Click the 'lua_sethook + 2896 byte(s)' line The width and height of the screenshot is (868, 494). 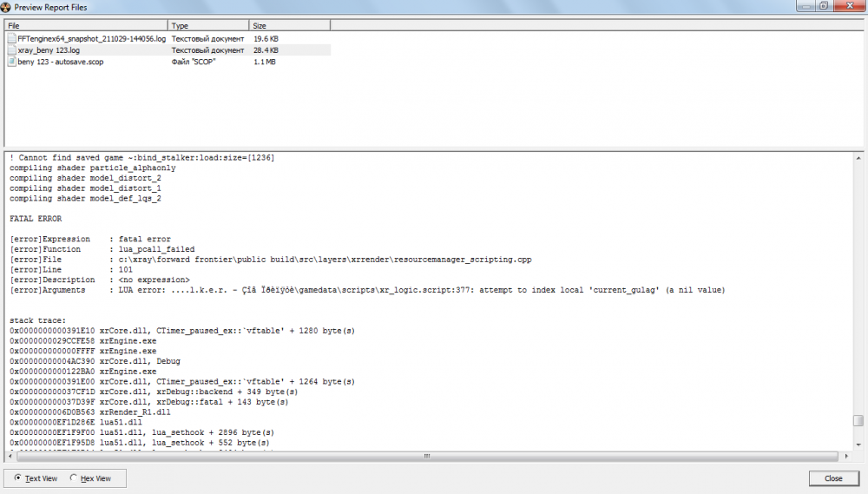tap(141, 432)
